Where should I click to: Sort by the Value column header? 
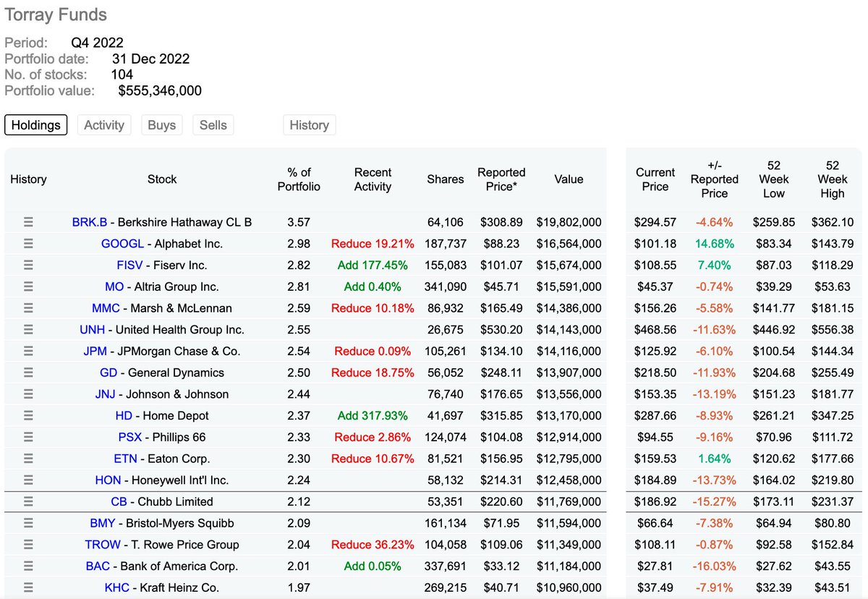pyautogui.click(x=569, y=179)
